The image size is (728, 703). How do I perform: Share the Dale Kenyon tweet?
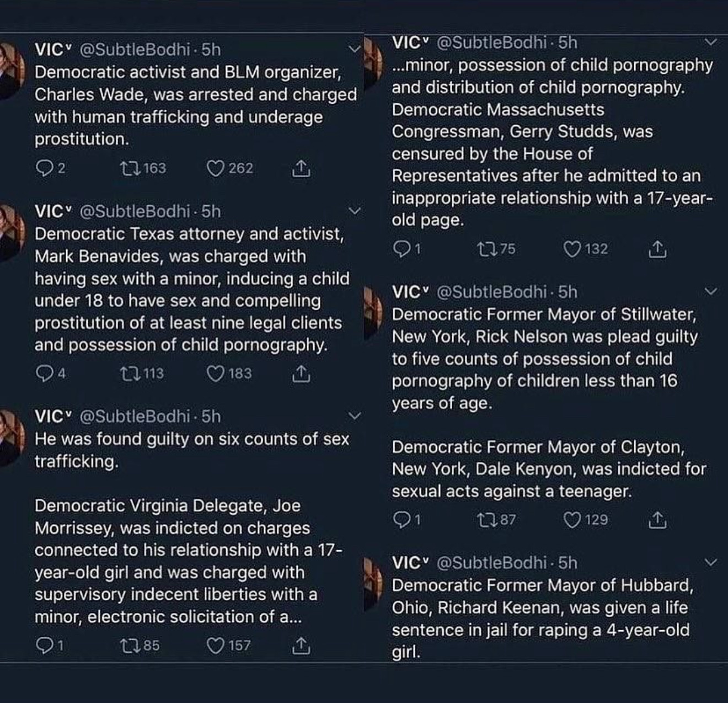[657, 520]
